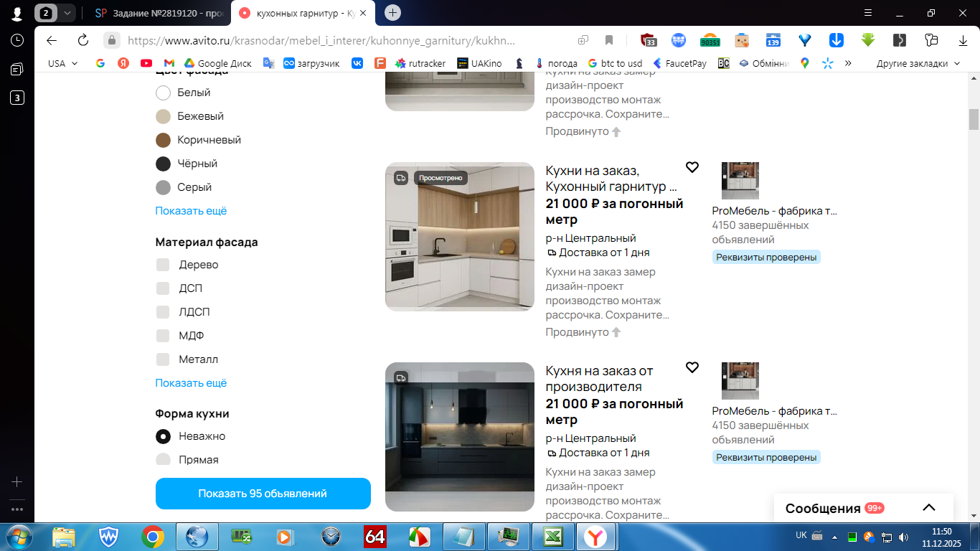
Task: Click the green download arrow extension icon
Action: pyautogui.click(x=868, y=40)
